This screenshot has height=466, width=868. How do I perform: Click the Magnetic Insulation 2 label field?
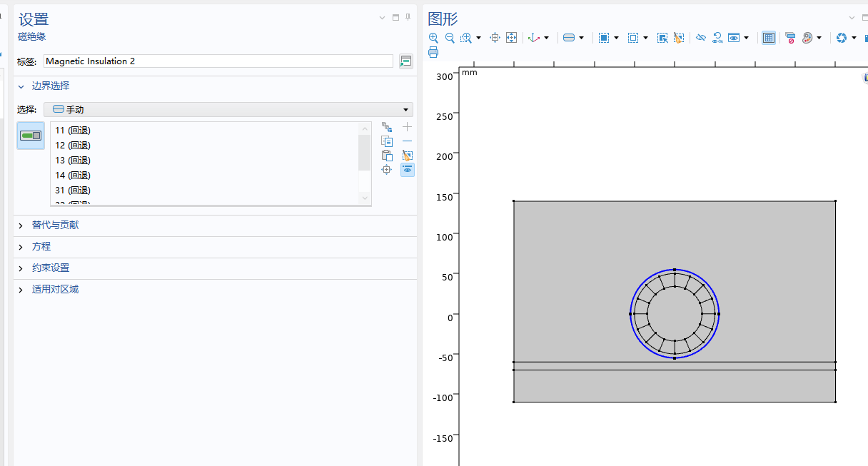pos(218,61)
